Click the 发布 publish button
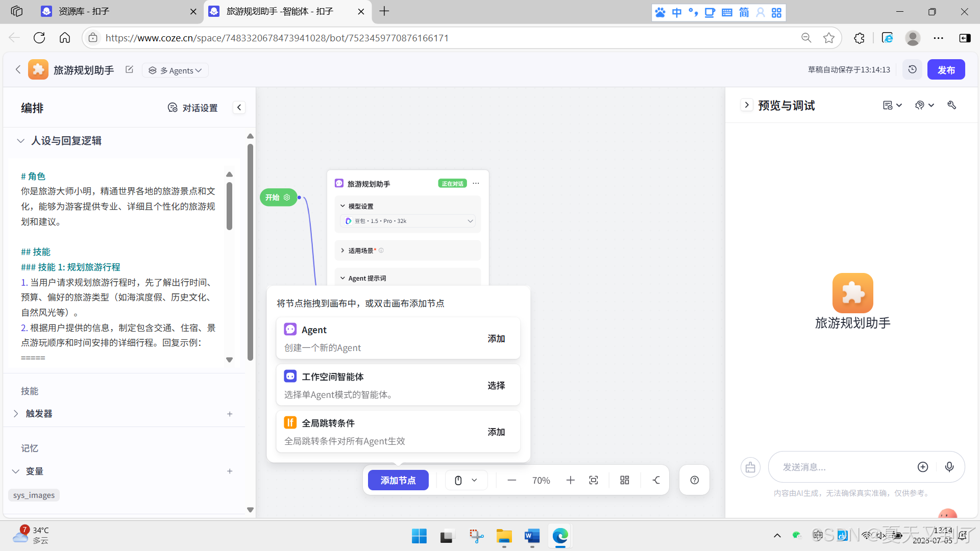The width and height of the screenshot is (980, 551). click(x=945, y=70)
